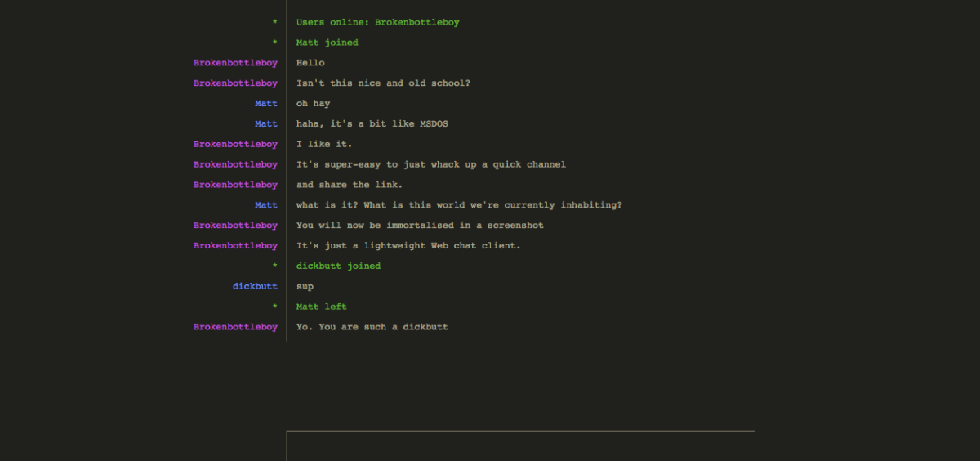Click the asterisk beside "Users online" line
Image resolution: width=980 pixels, height=461 pixels.
[275, 22]
